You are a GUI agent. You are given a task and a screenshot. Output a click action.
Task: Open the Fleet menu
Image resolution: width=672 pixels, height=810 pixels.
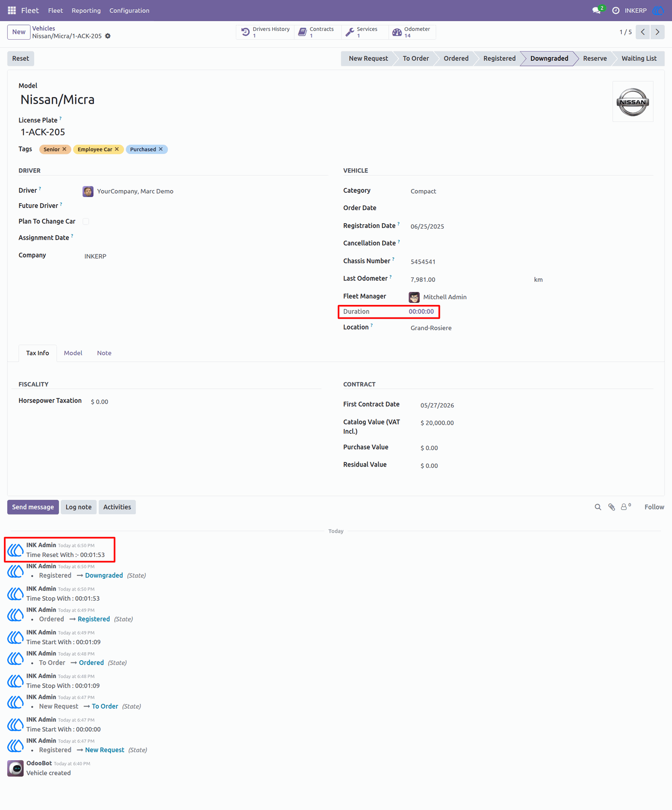(x=55, y=11)
